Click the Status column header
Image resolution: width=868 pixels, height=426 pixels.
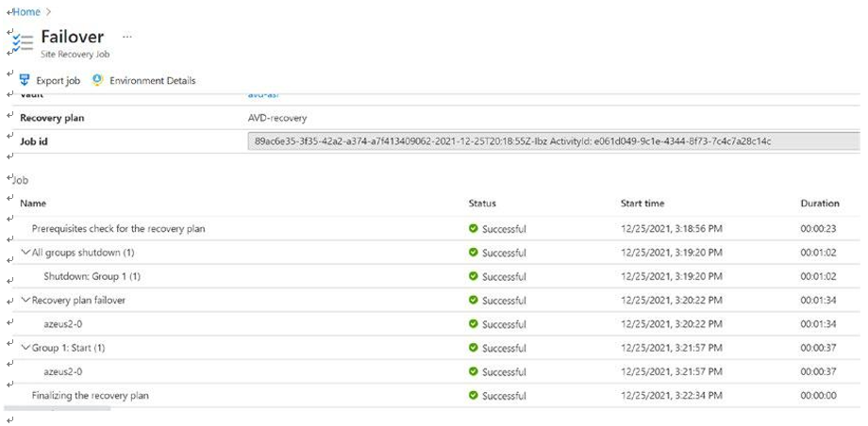(482, 203)
